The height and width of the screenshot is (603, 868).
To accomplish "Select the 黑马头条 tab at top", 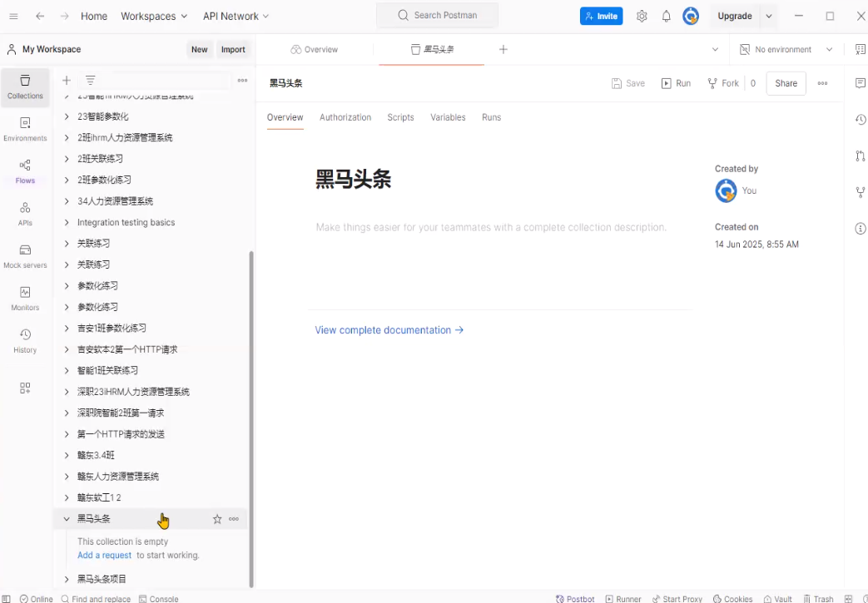I will [x=432, y=49].
